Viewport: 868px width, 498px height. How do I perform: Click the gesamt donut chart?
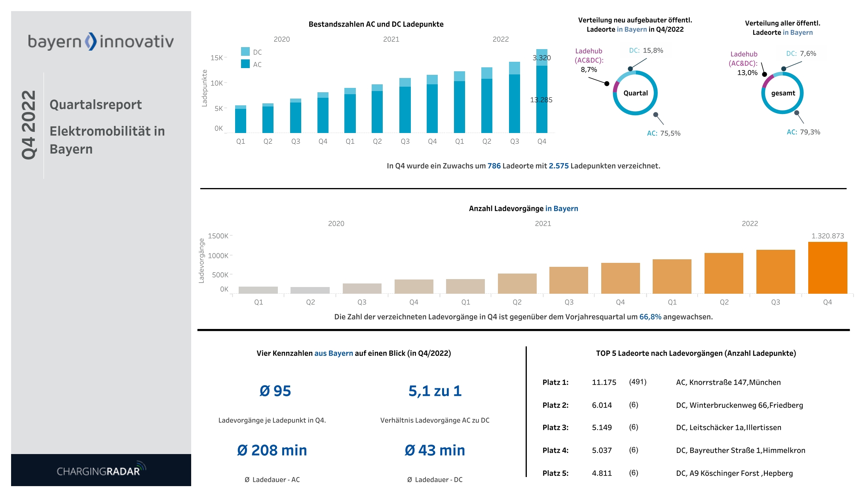[783, 93]
